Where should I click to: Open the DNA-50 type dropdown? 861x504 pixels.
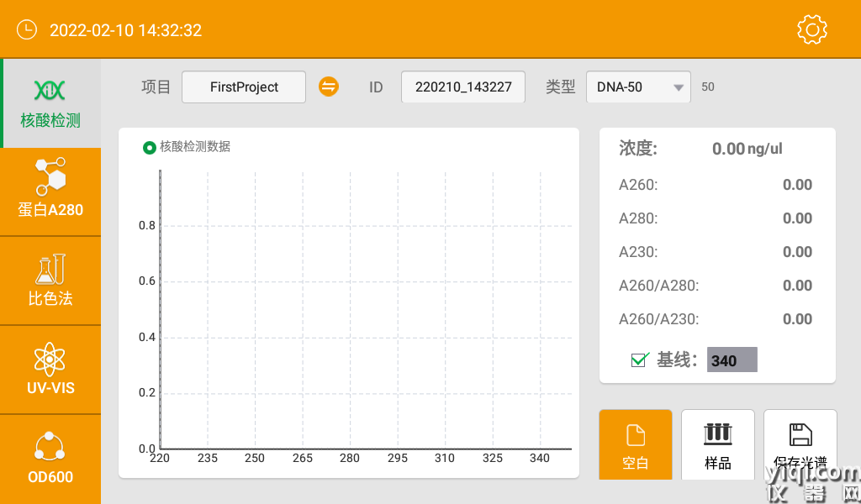pyautogui.click(x=638, y=87)
